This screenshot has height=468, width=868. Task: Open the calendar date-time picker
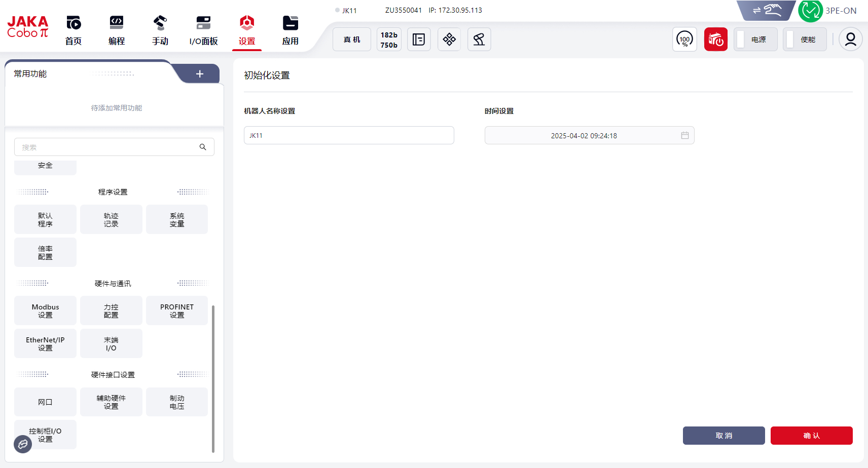pyautogui.click(x=684, y=136)
